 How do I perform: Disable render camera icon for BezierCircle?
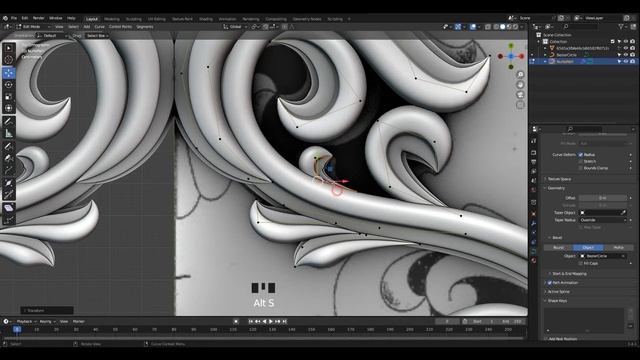(x=632, y=55)
